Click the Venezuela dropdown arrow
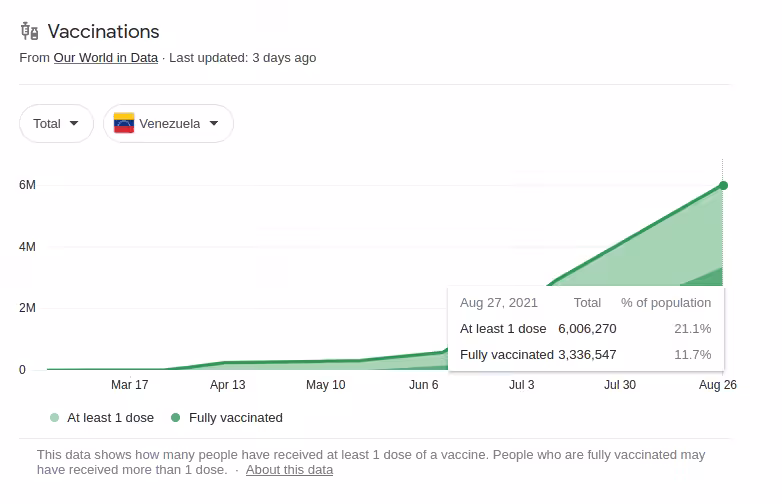The image size is (782, 504). pos(213,124)
